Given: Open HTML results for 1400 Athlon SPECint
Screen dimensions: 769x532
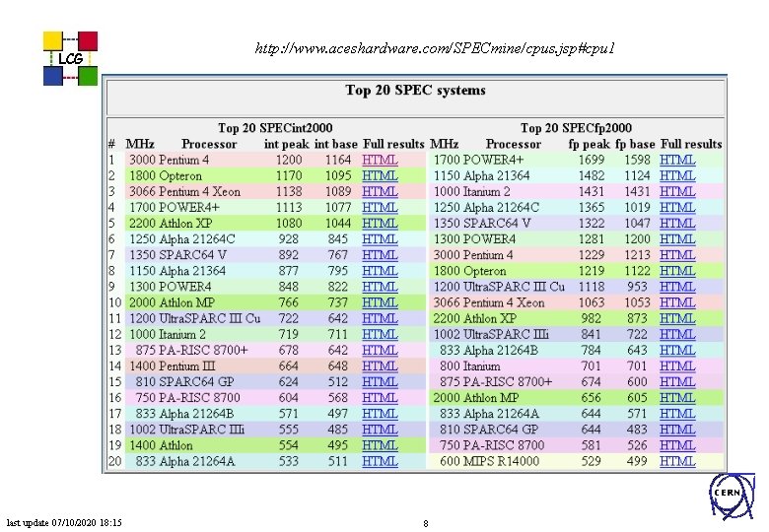Looking at the screenshot, I should click(x=380, y=445).
